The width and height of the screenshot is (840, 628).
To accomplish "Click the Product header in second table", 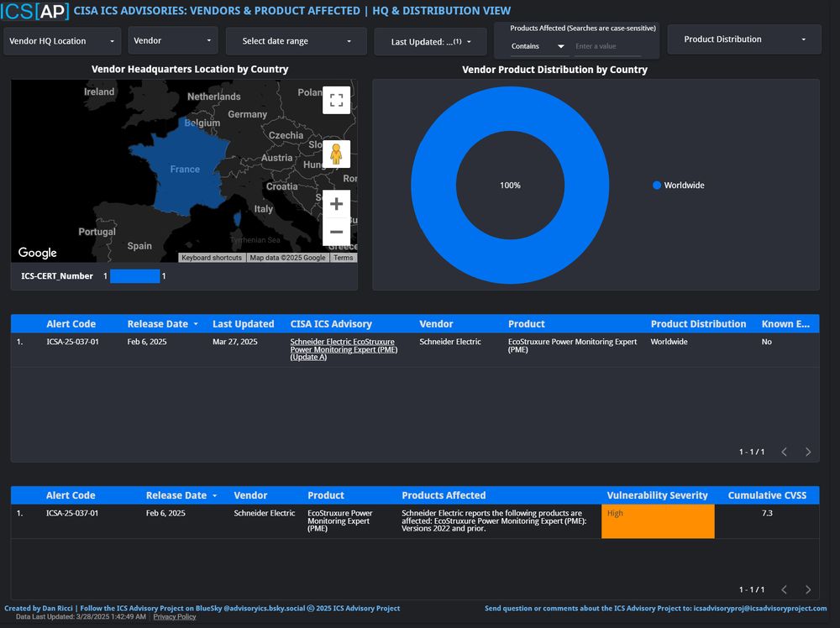I will coord(326,495).
